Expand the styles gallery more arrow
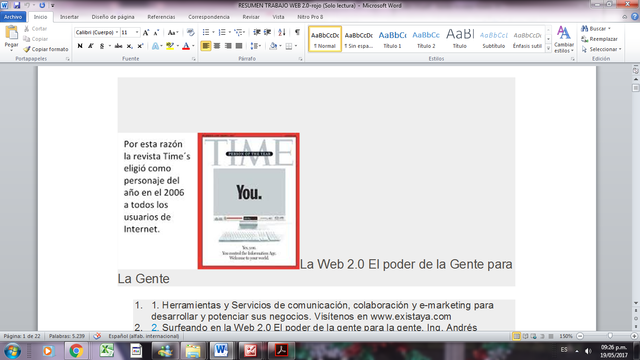Screen dimensions: 640x360 click(x=548, y=49)
